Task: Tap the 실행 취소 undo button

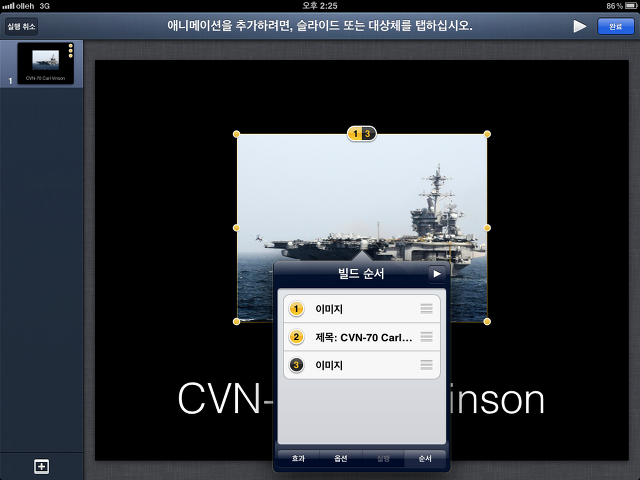Action: (21, 27)
